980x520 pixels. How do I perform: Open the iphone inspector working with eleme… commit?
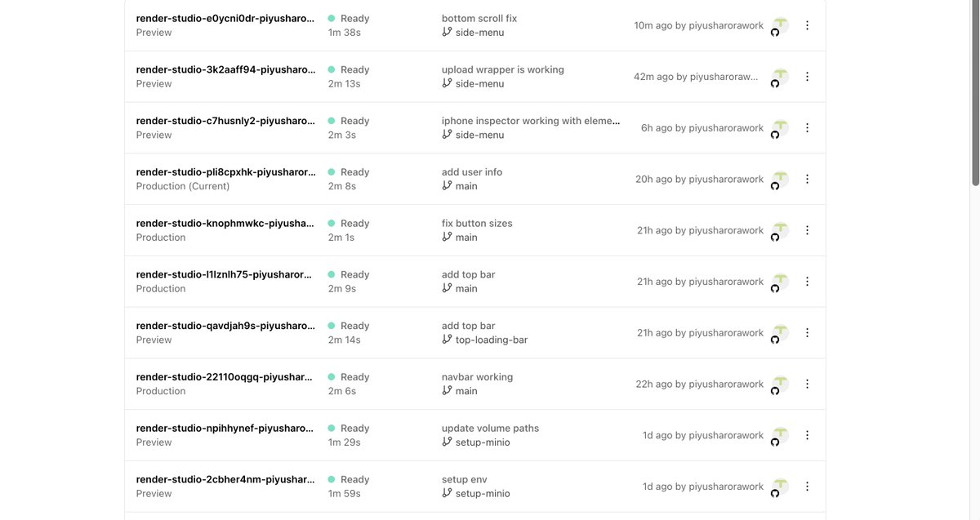532,121
